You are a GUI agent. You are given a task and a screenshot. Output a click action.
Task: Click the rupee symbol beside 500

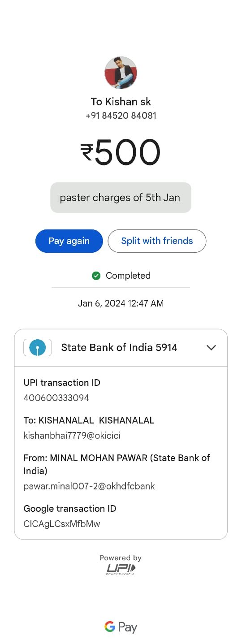pos(86,152)
